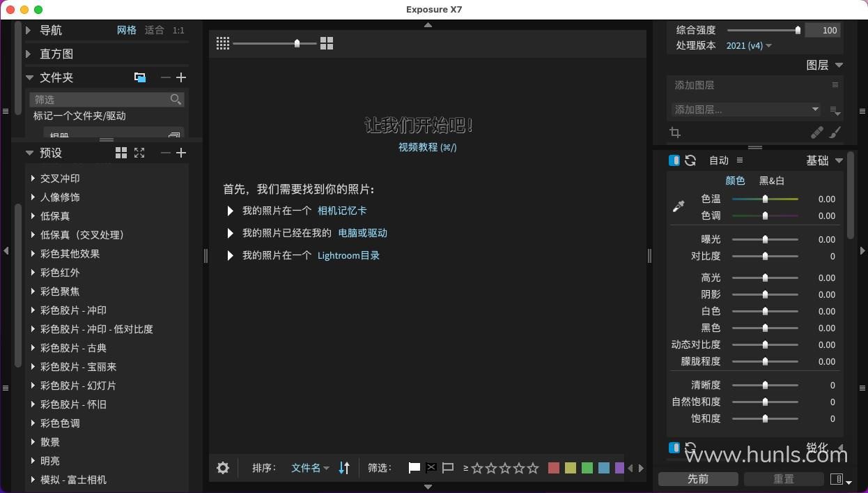
Task: Click the green color label swatch
Action: pyautogui.click(x=587, y=468)
